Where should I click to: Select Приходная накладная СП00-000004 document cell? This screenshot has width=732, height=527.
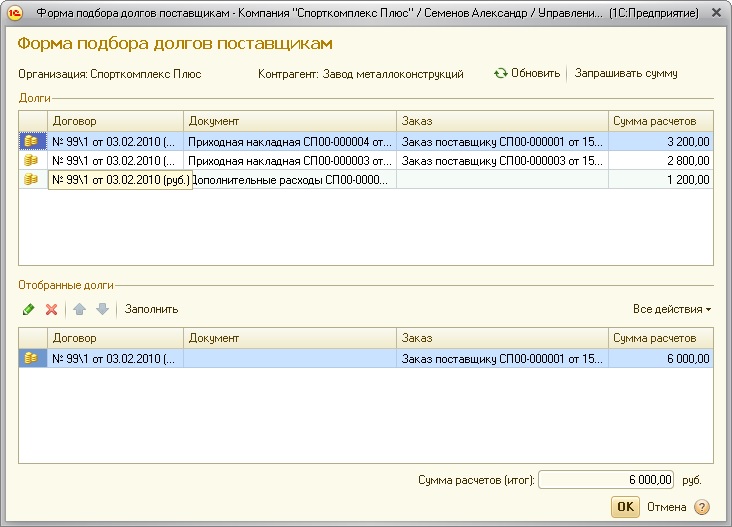(x=290, y=141)
